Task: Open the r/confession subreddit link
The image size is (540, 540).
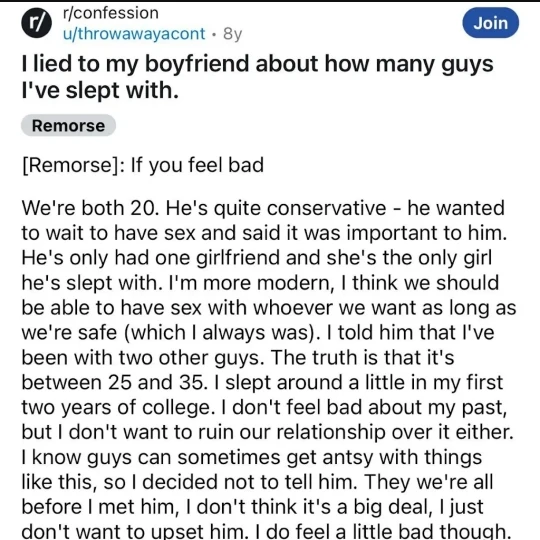Action: 111,13
